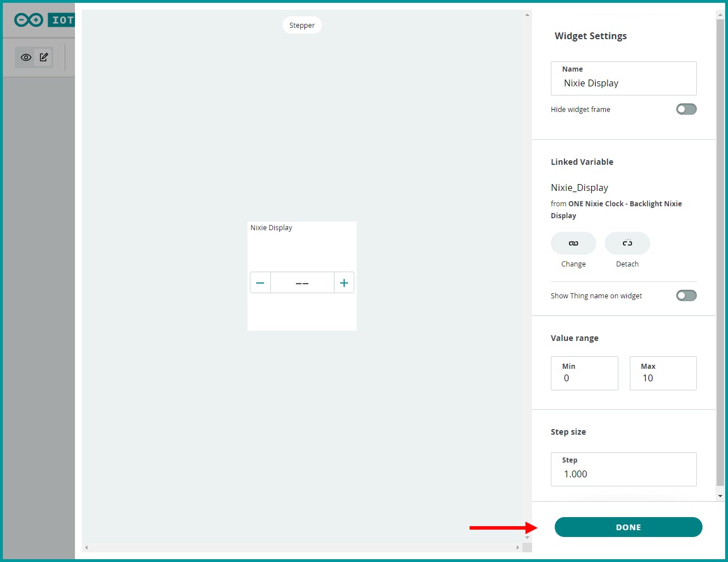Switch to edit mode pencil icon
728x562 pixels.
pos(44,57)
